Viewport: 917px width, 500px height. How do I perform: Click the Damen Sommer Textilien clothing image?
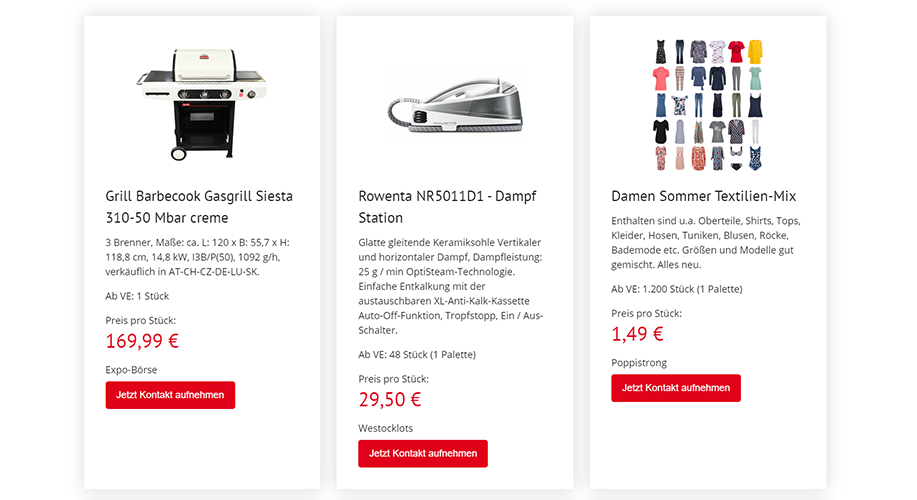pos(708,105)
